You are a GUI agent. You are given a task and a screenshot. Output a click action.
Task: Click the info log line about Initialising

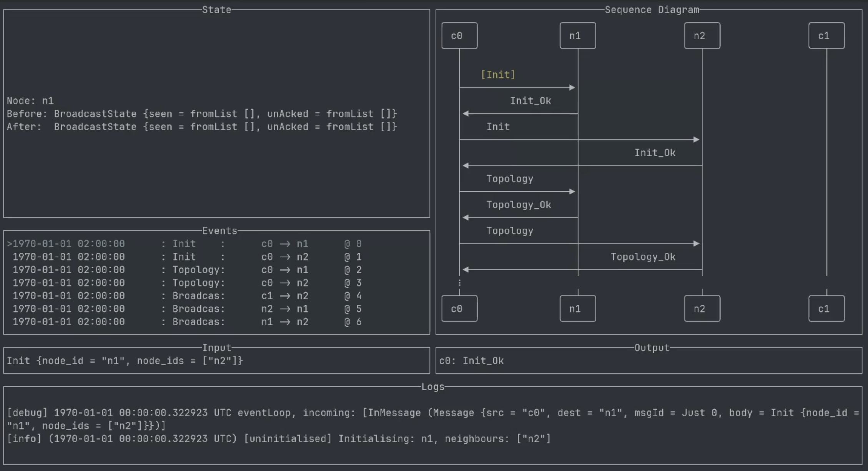tap(279, 439)
